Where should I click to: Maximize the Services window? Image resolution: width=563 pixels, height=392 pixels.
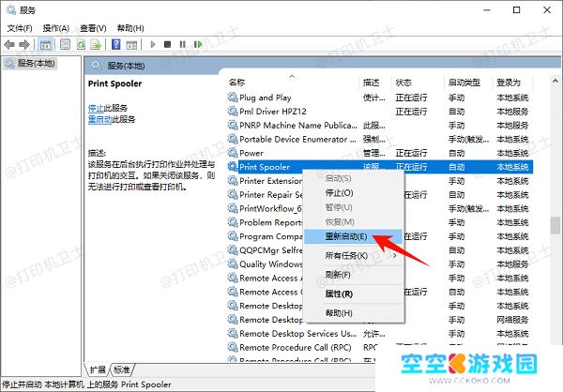(517, 10)
